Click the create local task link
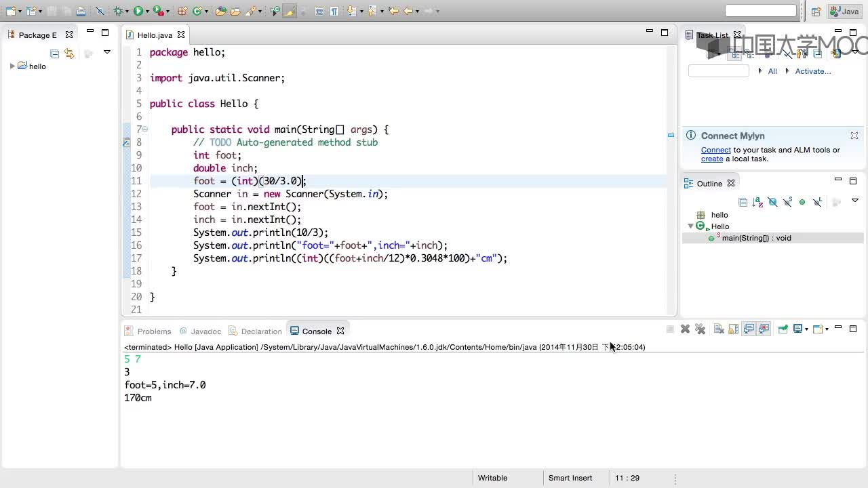The image size is (868, 488). (712, 159)
